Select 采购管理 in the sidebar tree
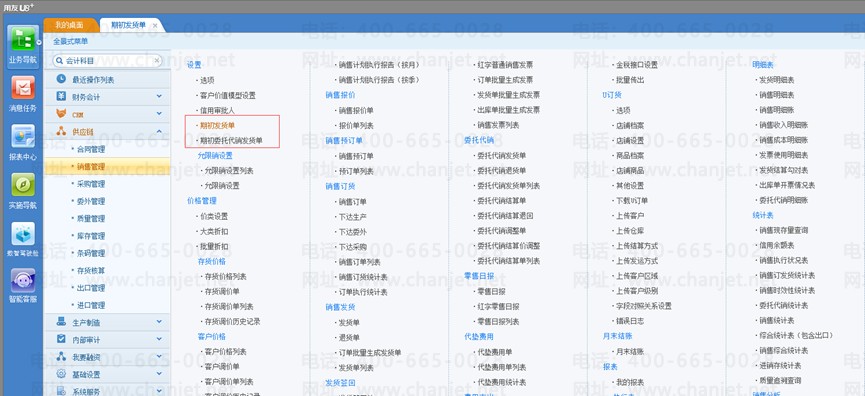865x396 pixels. click(91, 184)
